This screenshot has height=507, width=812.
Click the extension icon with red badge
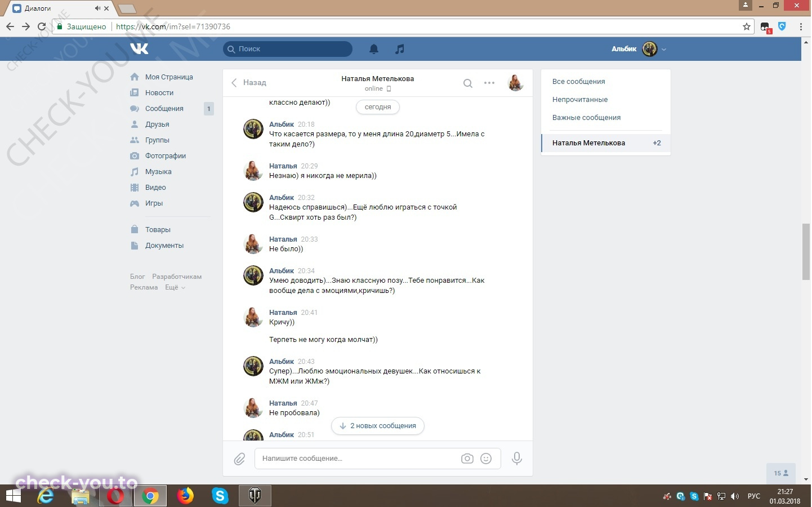coord(765,27)
